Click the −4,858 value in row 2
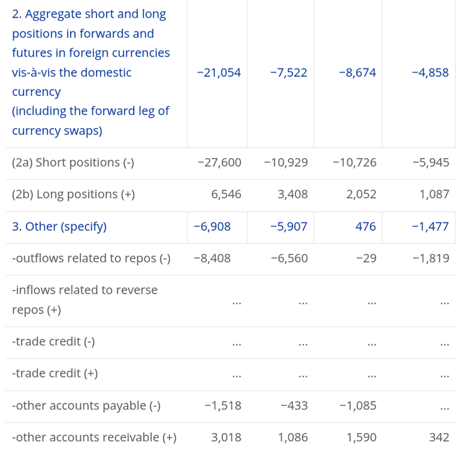476x454 pixels. [430, 73]
